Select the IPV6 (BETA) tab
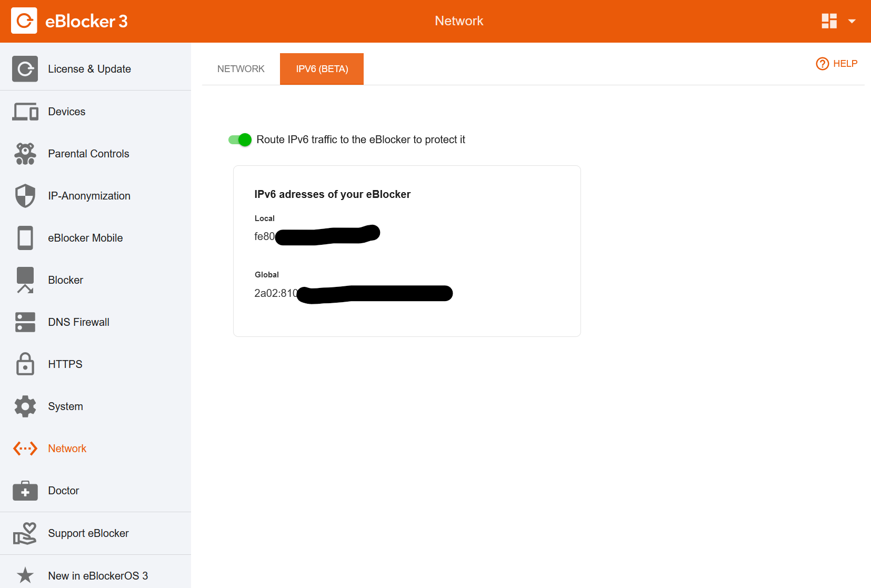This screenshot has height=588, width=871. (322, 69)
